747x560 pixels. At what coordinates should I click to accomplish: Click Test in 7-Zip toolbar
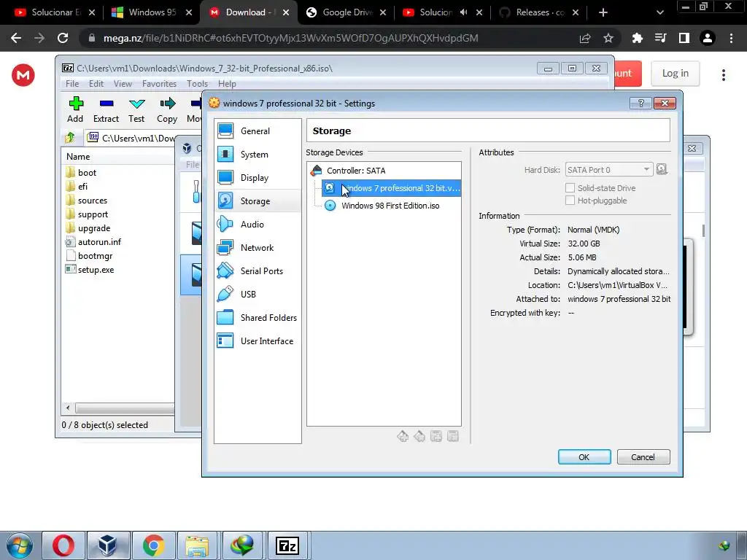(x=136, y=110)
